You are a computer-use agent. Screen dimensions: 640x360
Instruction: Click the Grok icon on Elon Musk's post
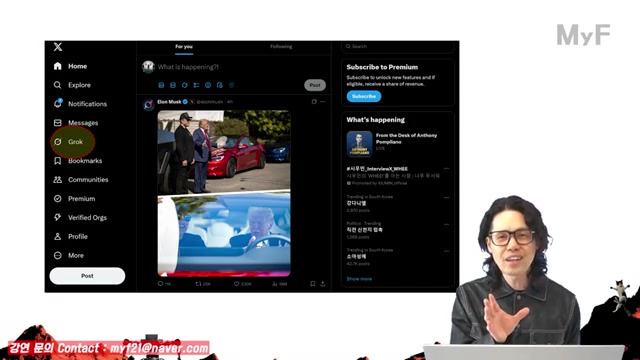(x=314, y=102)
